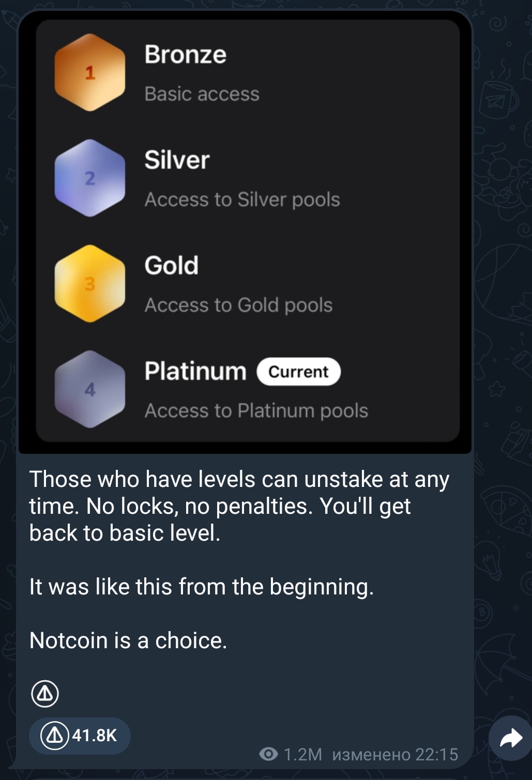Image resolution: width=532 pixels, height=780 pixels.
Task: Select the Silver level title
Action: (177, 160)
